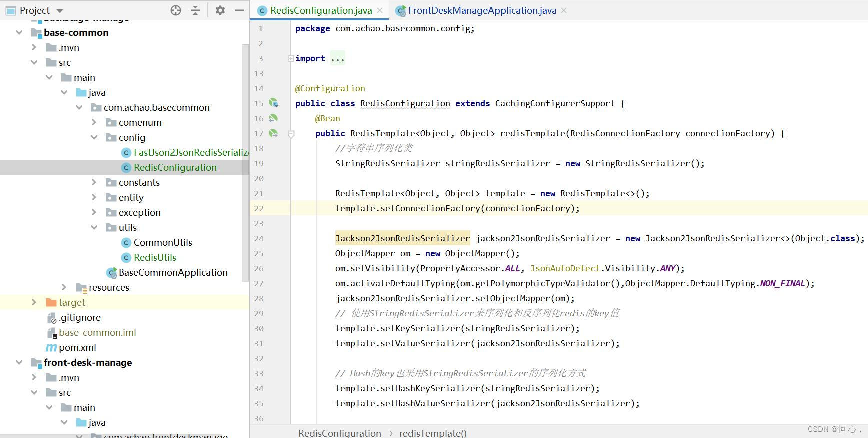This screenshot has width=868, height=438.
Task: Click the Project tool window icon
Action: click(11, 10)
